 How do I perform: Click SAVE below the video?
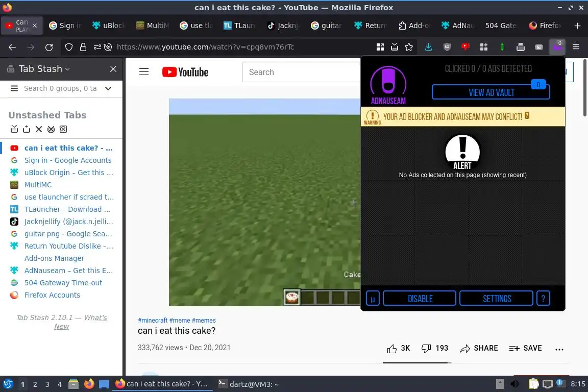pyautogui.click(x=525, y=348)
